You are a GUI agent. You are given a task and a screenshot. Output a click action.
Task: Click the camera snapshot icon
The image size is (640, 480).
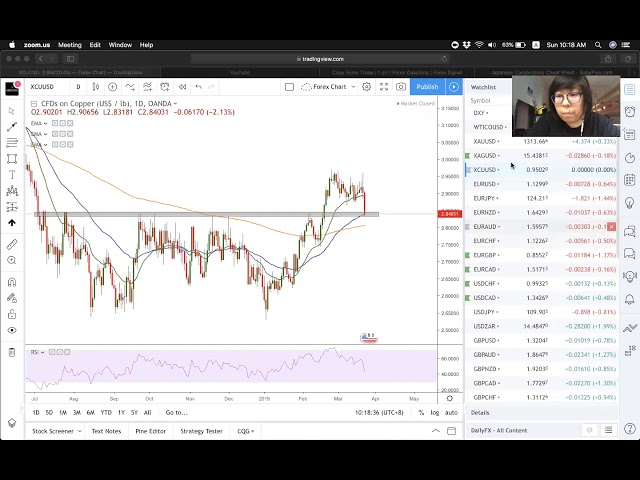401,87
